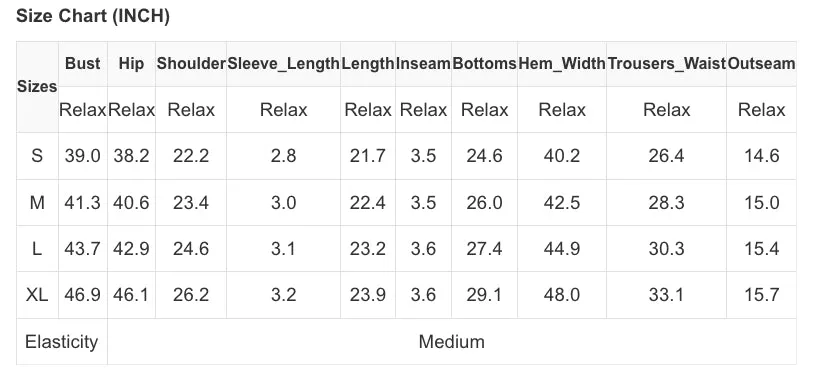
Task: Select the Inseam column header
Action: click(x=423, y=64)
